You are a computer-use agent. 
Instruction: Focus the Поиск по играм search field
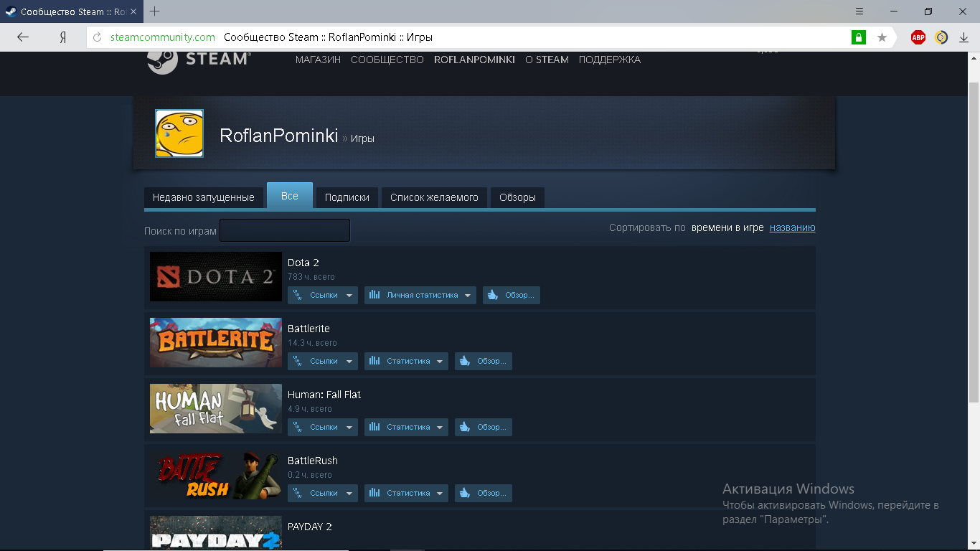285,230
